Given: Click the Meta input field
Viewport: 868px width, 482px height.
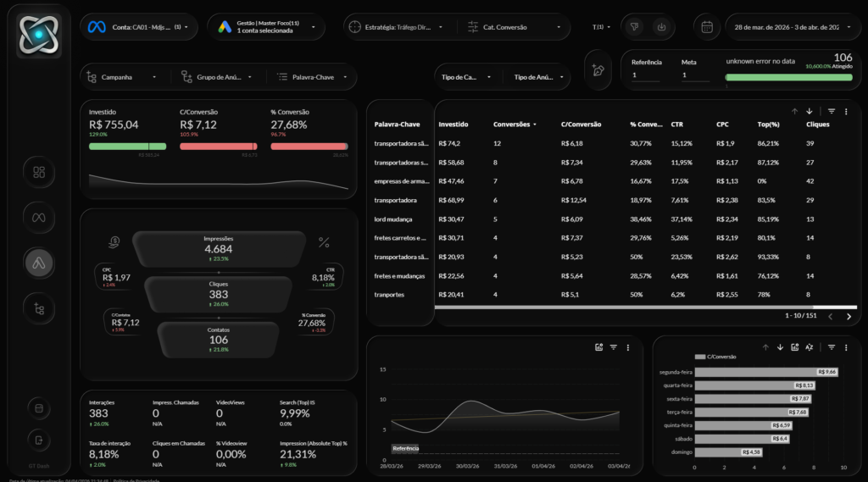Looking at the screenshot, I should 695,75.
